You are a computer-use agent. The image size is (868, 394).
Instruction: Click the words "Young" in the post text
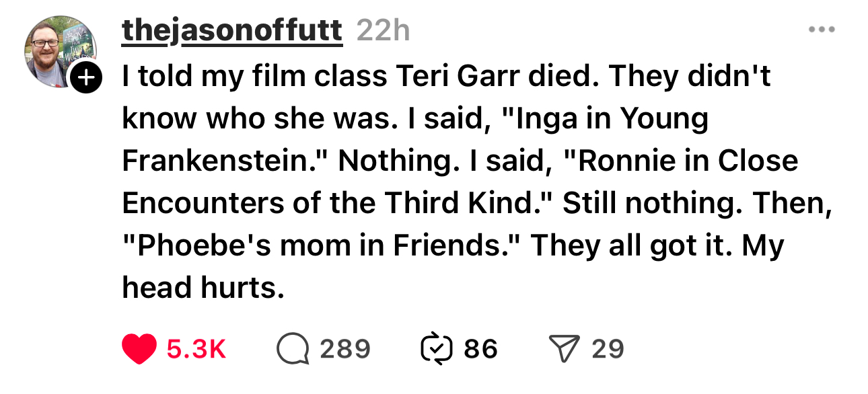664,118
